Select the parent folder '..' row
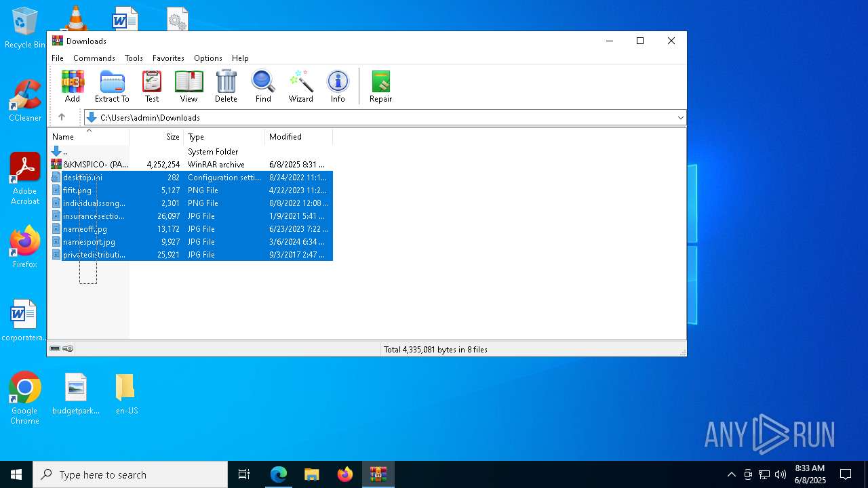Screen dimensions: 868x488 (191, 152)
